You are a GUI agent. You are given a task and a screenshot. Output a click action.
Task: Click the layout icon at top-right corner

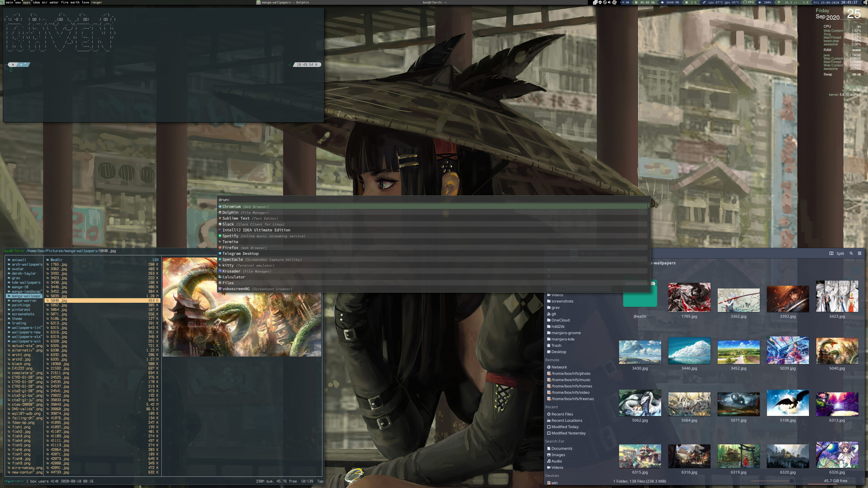[866, 2]
